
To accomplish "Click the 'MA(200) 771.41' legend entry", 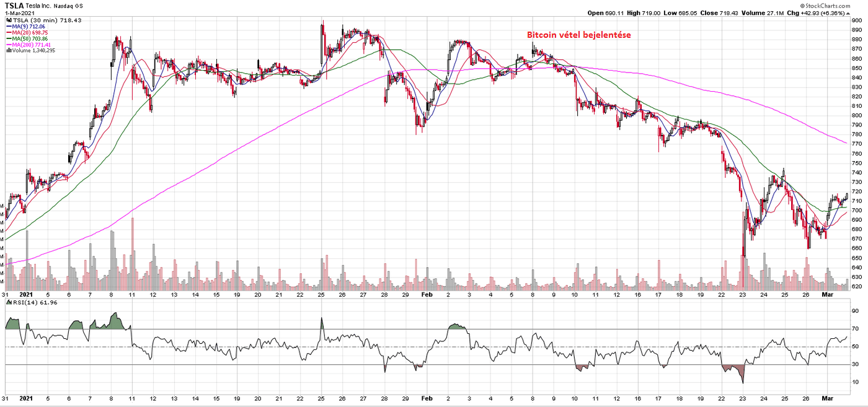I will pos(30,45).
